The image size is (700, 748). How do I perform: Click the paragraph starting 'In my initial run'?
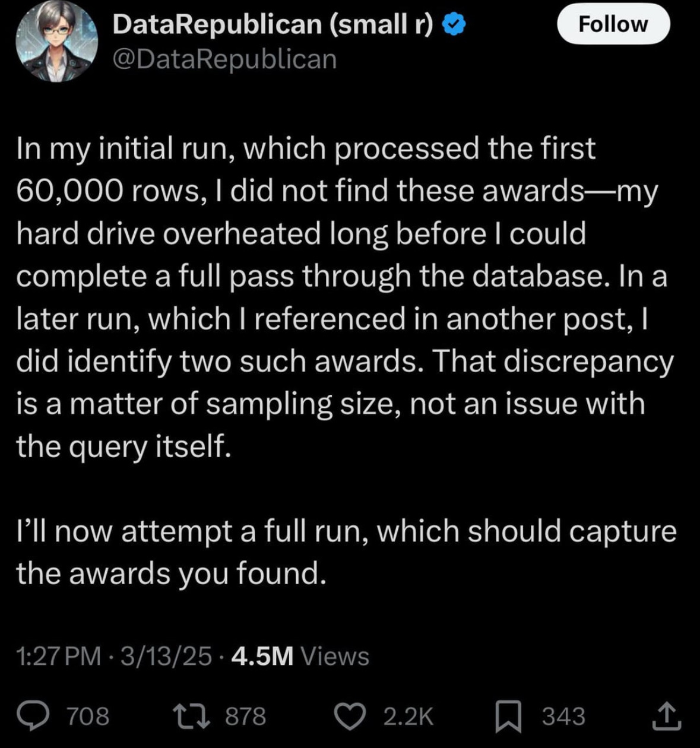(344, 297)
